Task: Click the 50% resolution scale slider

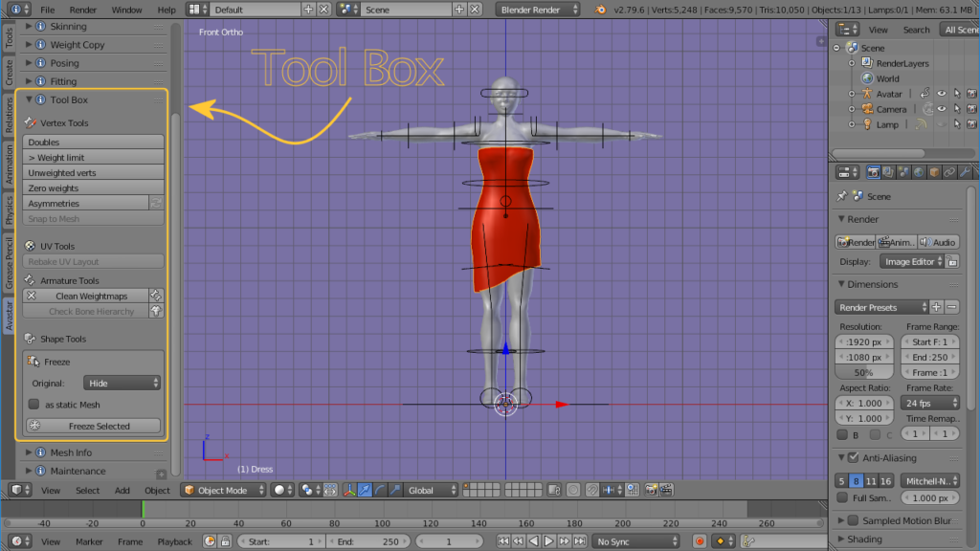Action: [x=863, y=372]
